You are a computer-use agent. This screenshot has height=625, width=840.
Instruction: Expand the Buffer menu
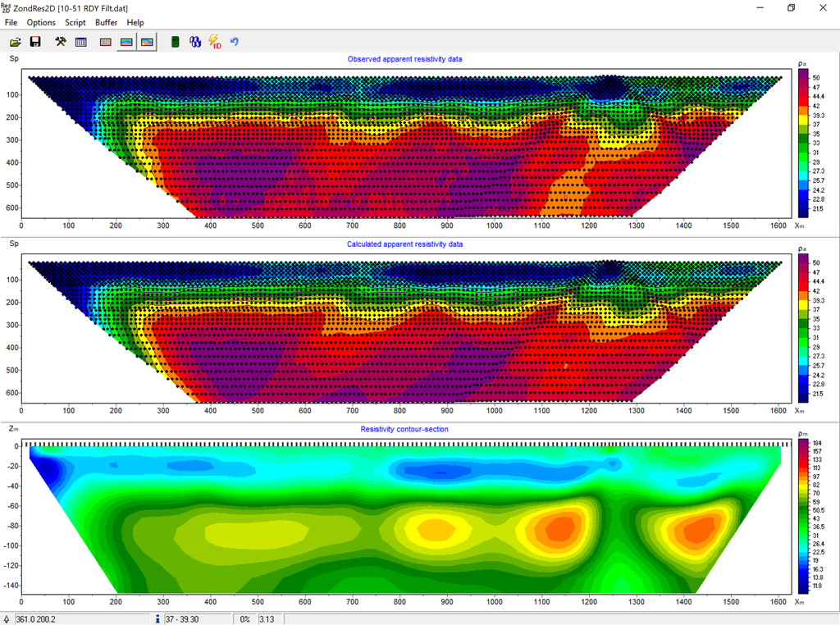(x=106, y=23)
